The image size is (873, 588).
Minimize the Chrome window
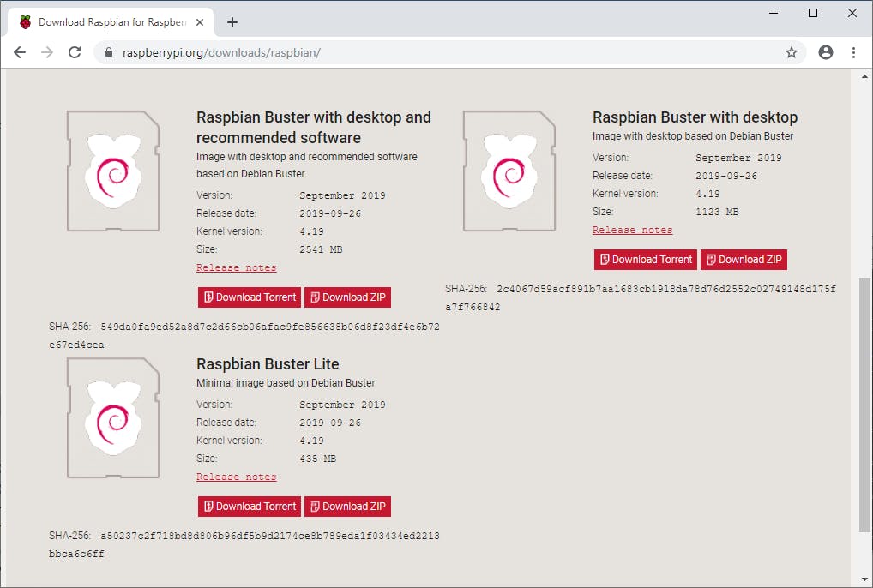[774, 13]
